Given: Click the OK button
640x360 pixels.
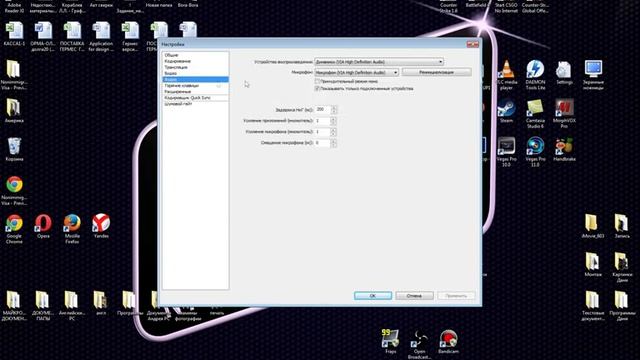Looking at the screenshot, I should [373, 296].
